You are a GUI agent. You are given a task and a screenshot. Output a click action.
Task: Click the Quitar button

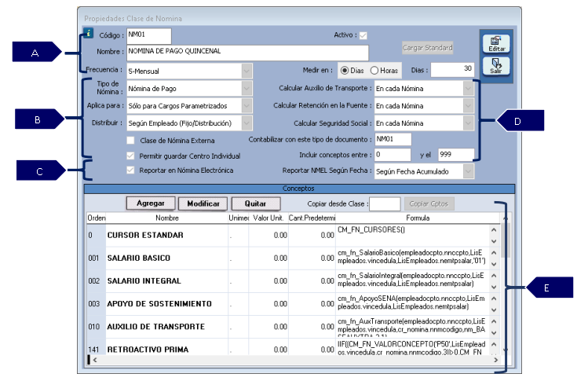[256, 203]
